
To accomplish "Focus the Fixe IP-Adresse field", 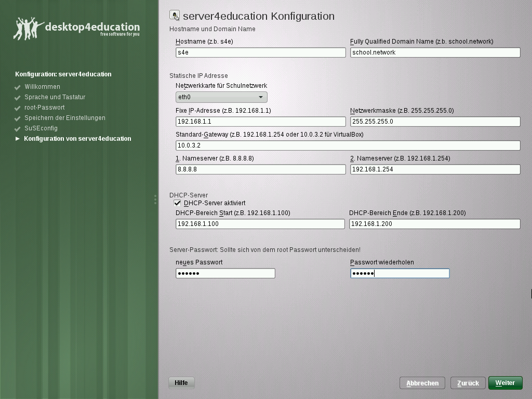I will pos(261,122).
